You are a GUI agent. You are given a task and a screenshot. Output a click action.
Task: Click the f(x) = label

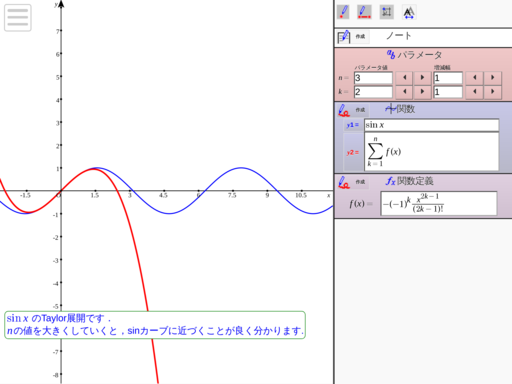click(x=361, y=204)
